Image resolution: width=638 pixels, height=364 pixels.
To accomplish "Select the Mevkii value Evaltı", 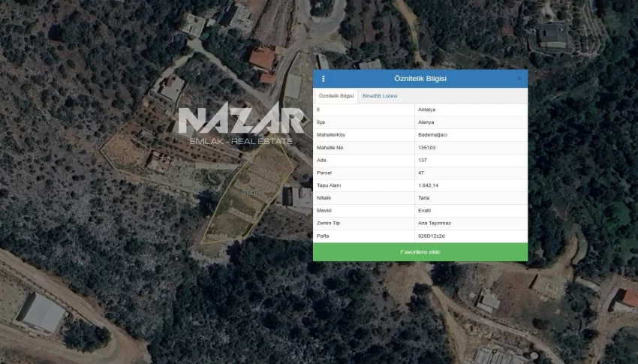I will pyautogui.click(x=424, y=211).
